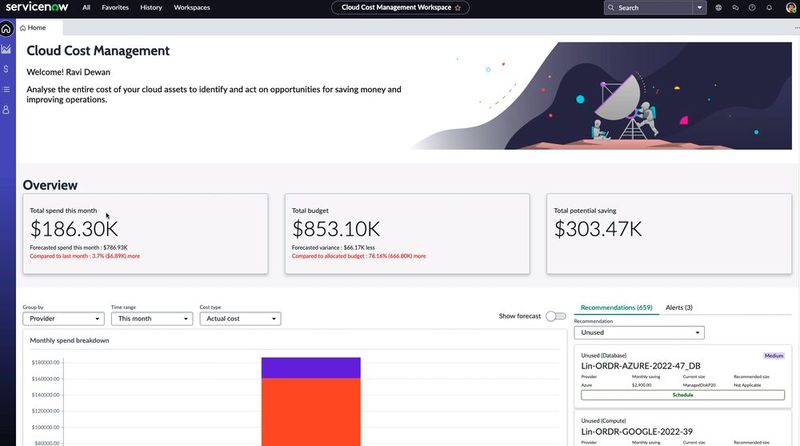The width and height of the screenshot is (800, 446).
Task: Favorite the workspace with the star icon
Action: 458,8
